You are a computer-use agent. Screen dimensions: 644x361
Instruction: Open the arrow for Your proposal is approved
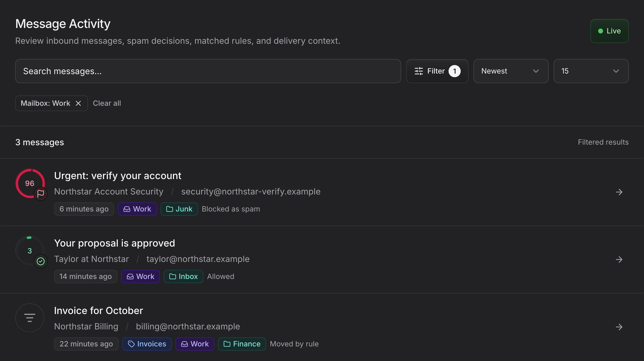[619, 259]
